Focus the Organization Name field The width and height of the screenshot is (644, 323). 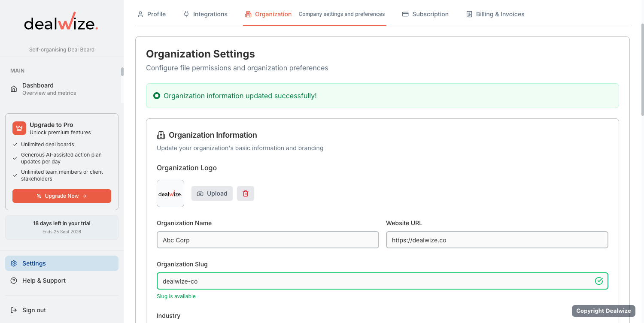click(x=268, y=240)
